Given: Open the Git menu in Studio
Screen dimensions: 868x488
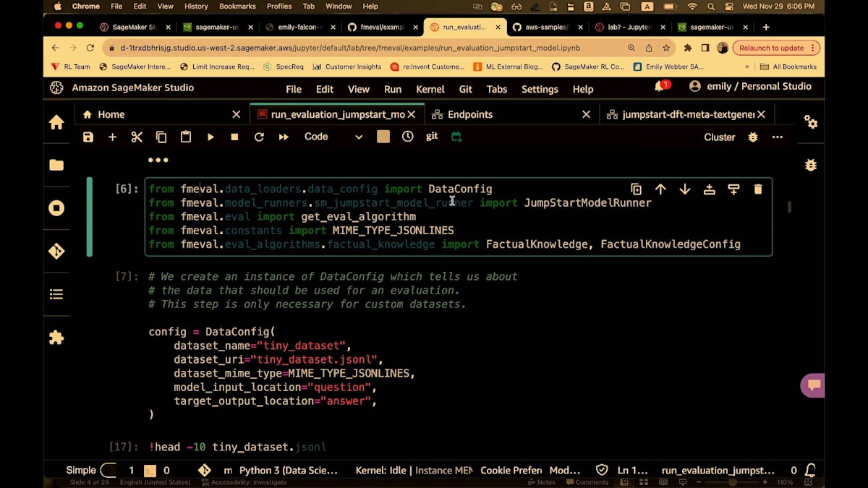Looking at the screenshot, I should [x=466, y=89].
